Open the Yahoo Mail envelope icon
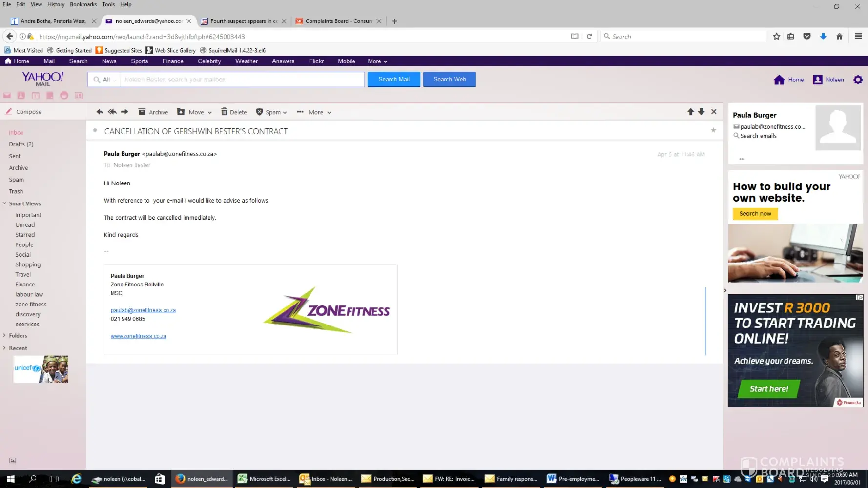Image resolution: width=868 pixels, height=488 pixels. tap(7, 96)
